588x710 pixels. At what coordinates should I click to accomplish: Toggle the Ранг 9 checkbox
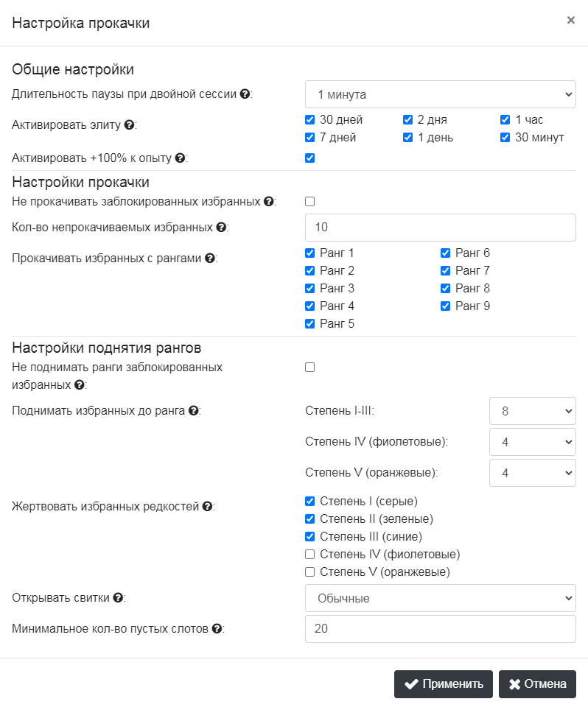coord(445,306)
